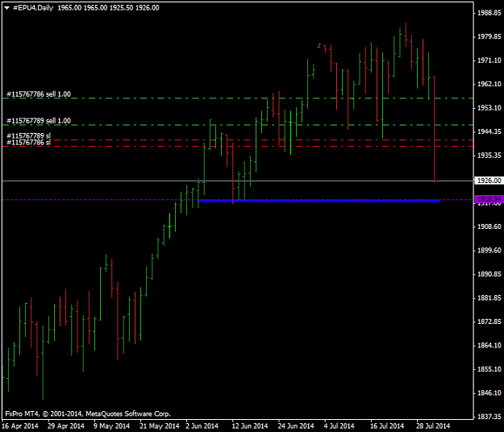
Task: Click the 2 Jun 2014 date label
Action: [x=202, y=426]
